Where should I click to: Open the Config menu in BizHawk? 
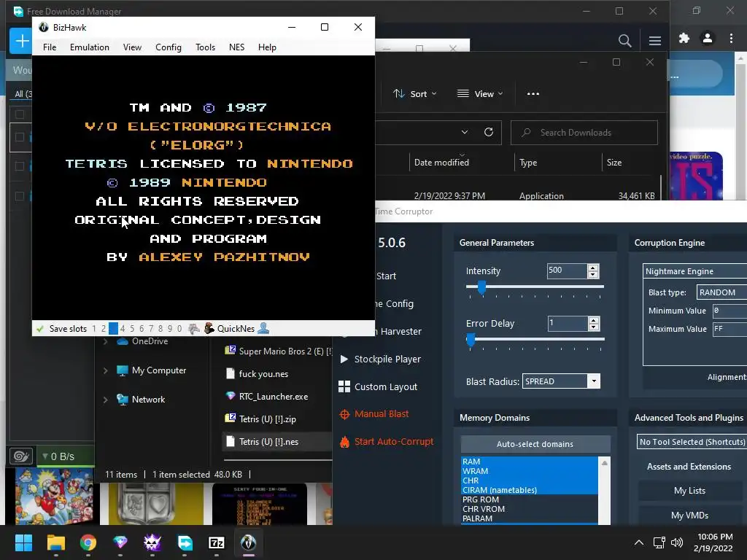[169, 47]
